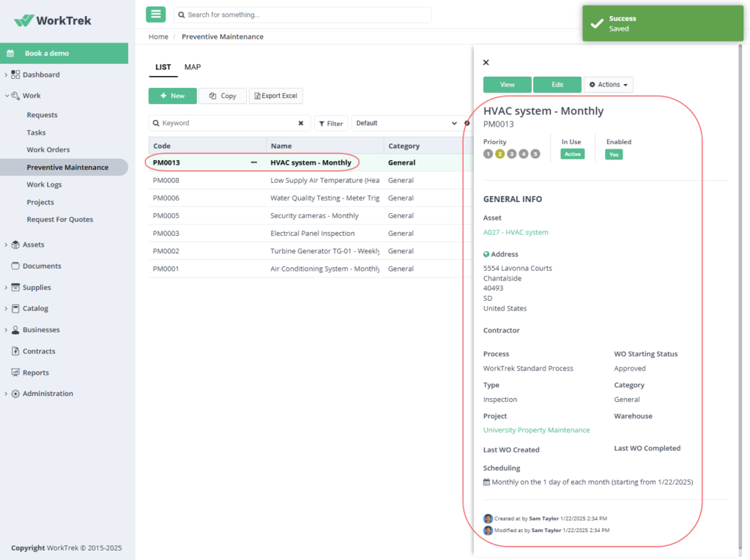
Task: Open the Default view dropdown
Action: coord(406,124)
